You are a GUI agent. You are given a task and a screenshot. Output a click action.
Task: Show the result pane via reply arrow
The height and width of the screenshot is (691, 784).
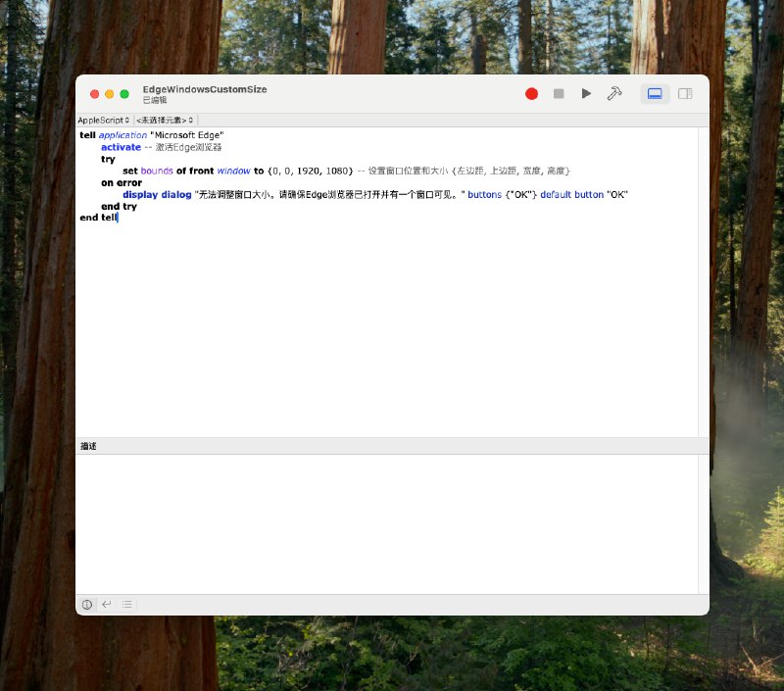pyautogui.click(x=107, y=605)
